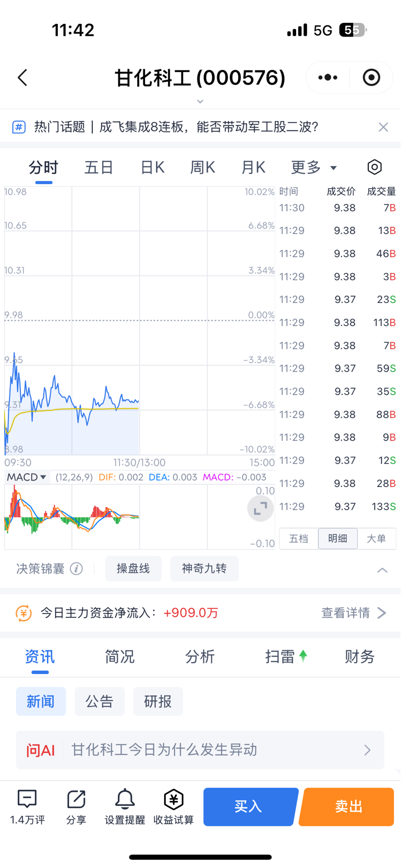Toggle the 操盘线 indicator
Viewport: 401px width, 868px height.
(133, 569)
